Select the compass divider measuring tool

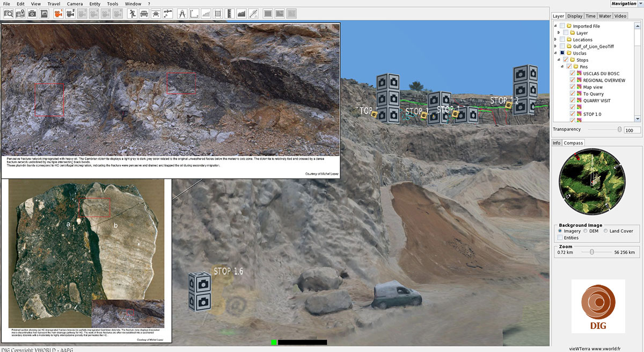tap(182, 13)
